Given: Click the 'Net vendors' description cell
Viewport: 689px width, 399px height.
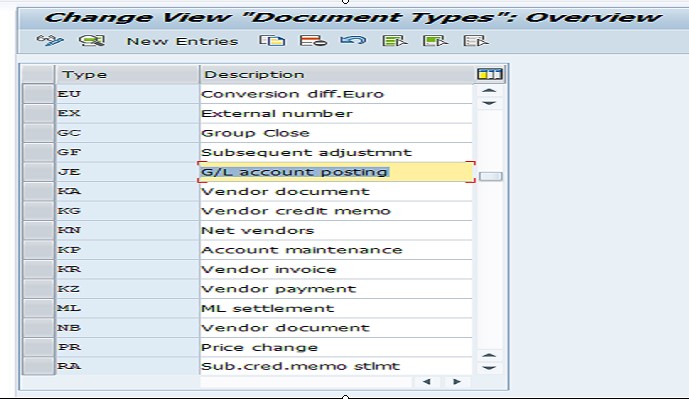Looking at the screenshot, I should tap(336, 230).
